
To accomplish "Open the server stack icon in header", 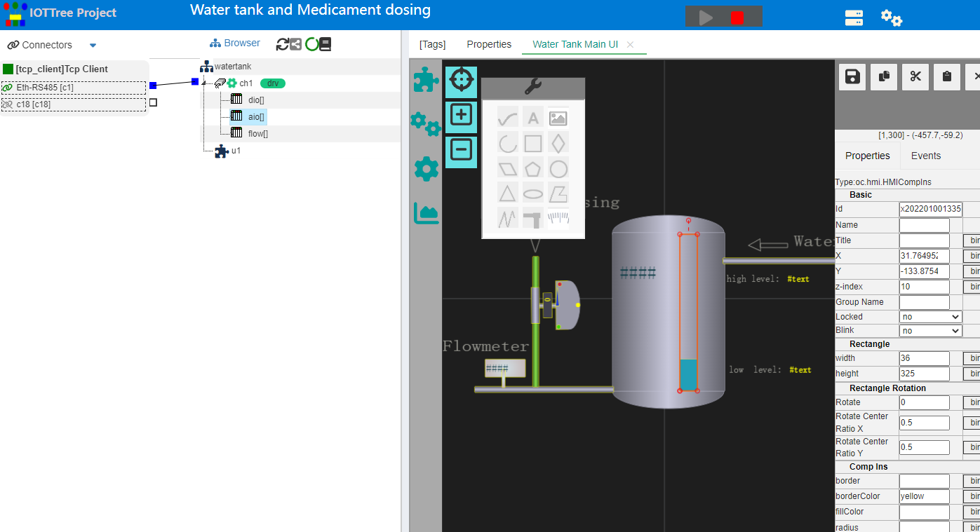I will point(854,18).
